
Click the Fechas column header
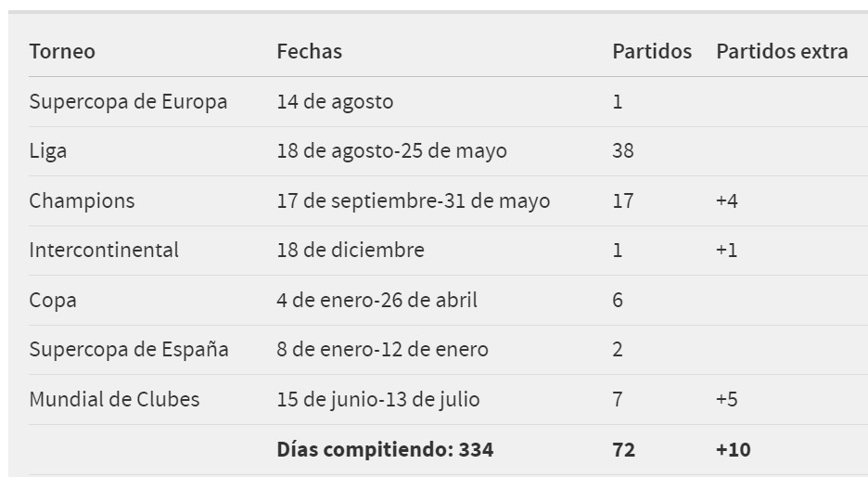[x=310, y=52]
